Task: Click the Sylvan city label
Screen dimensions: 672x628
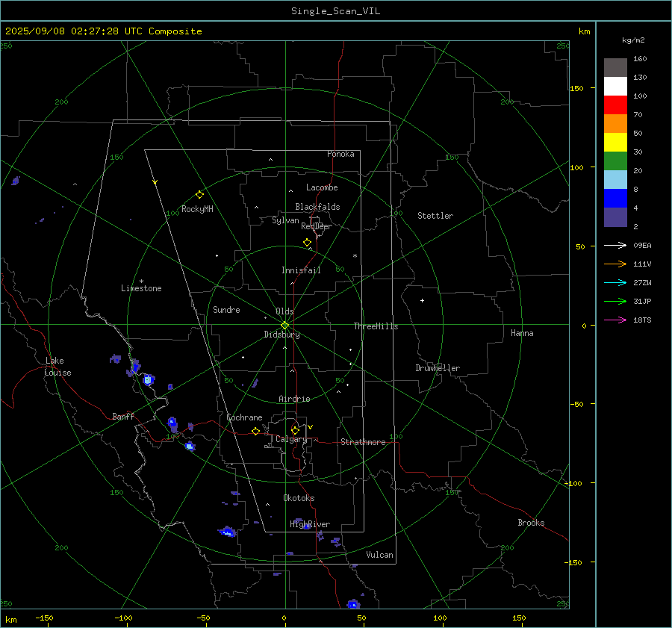Action: [x=285, y=220]
